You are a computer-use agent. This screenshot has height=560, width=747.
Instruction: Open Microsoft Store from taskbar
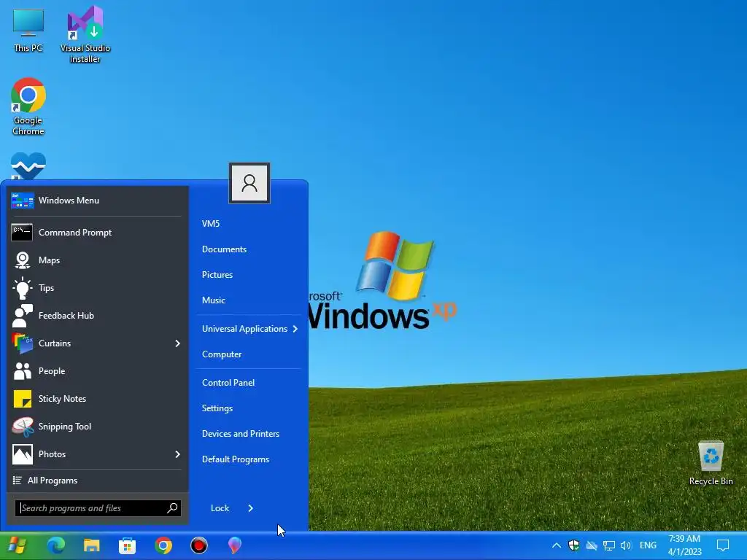coord(127,545)
